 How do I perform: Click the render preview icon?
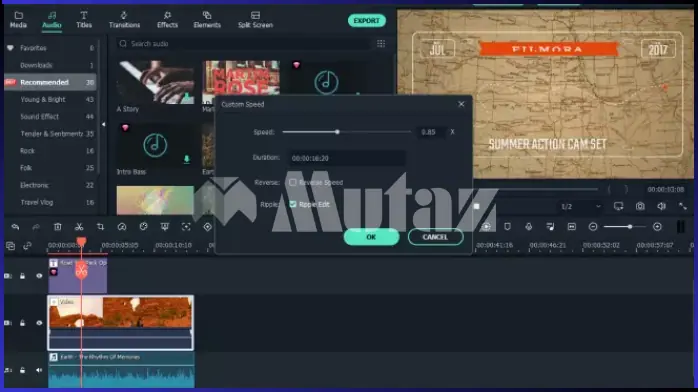tap(486, 227)
